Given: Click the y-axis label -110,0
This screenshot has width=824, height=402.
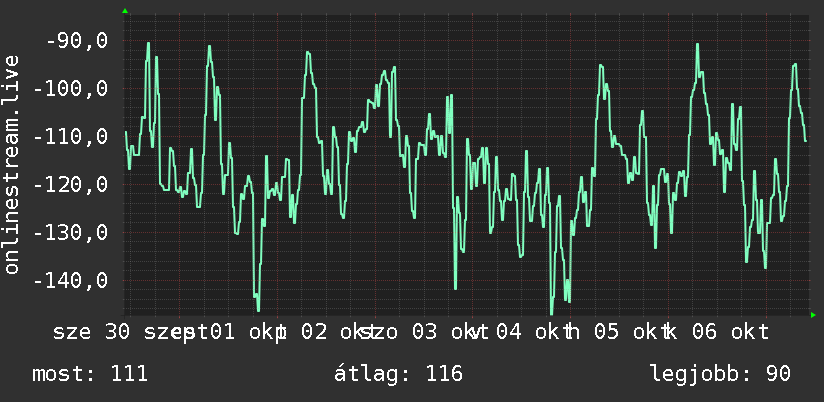Looking at the screenshot, I should 71,137.
